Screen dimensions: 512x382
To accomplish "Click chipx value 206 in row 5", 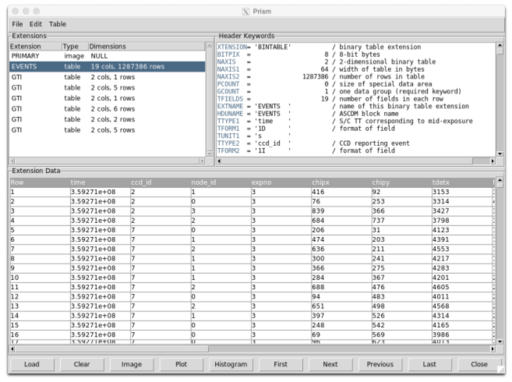I will (341, 230).
